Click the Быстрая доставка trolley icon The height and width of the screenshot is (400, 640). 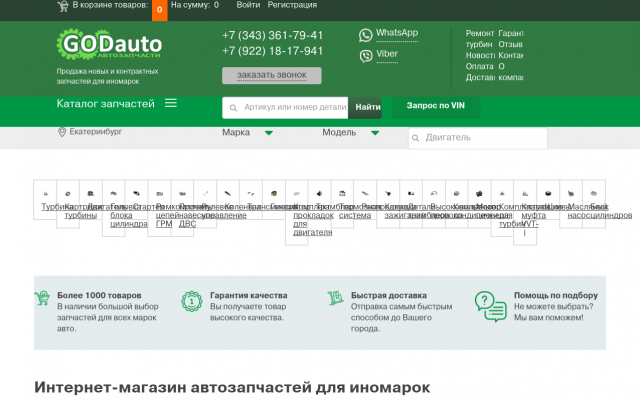pyautogui.click(x=336, y=298)
